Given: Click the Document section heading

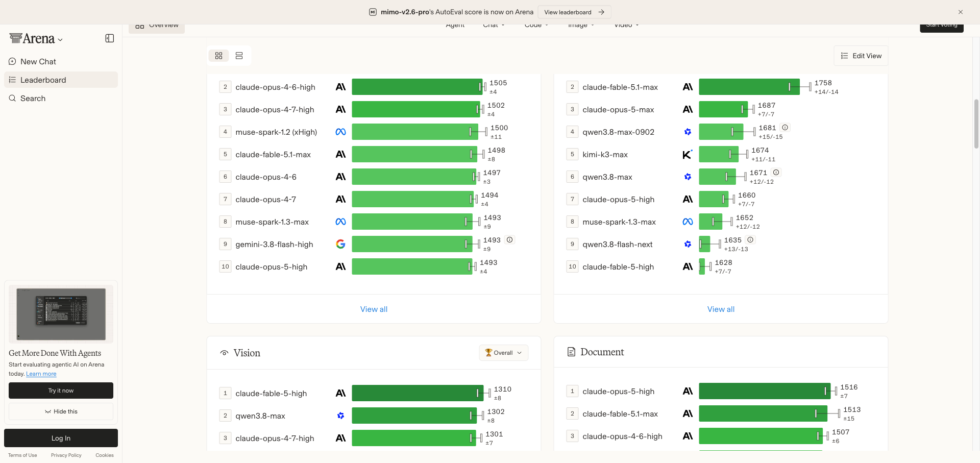Looking at the screenshot, I should (x=602, y=352).
